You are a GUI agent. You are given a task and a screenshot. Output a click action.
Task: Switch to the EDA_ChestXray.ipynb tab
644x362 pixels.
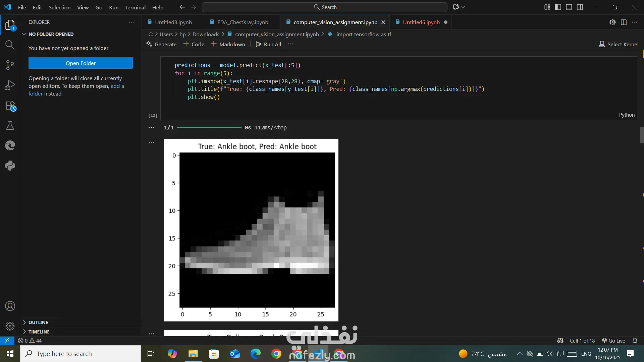pyautogui.click(x=242, y=22)
